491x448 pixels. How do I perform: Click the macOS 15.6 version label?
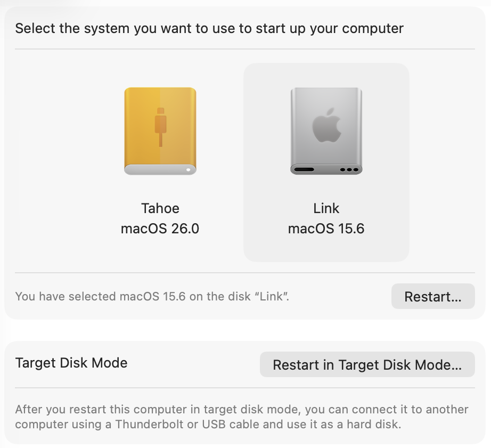[x=326, y=229]
